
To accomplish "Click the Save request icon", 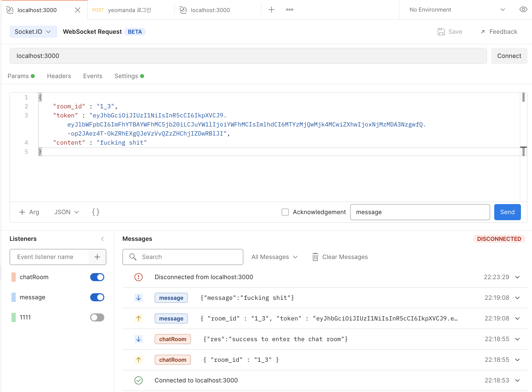I will click(441, 31).
